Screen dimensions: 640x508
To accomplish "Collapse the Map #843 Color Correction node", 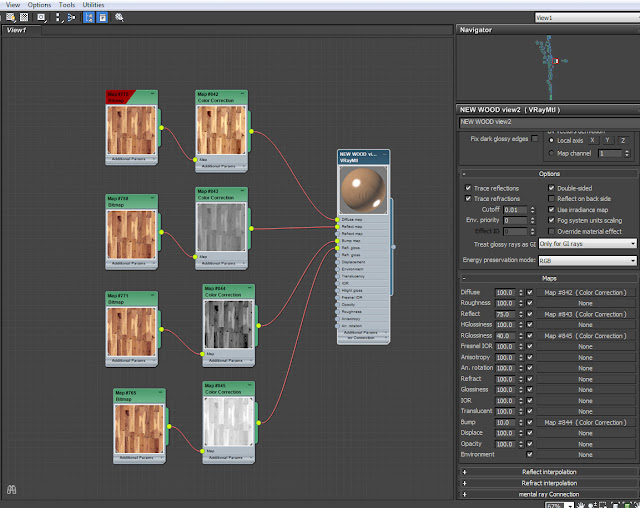I will (242, 191).
